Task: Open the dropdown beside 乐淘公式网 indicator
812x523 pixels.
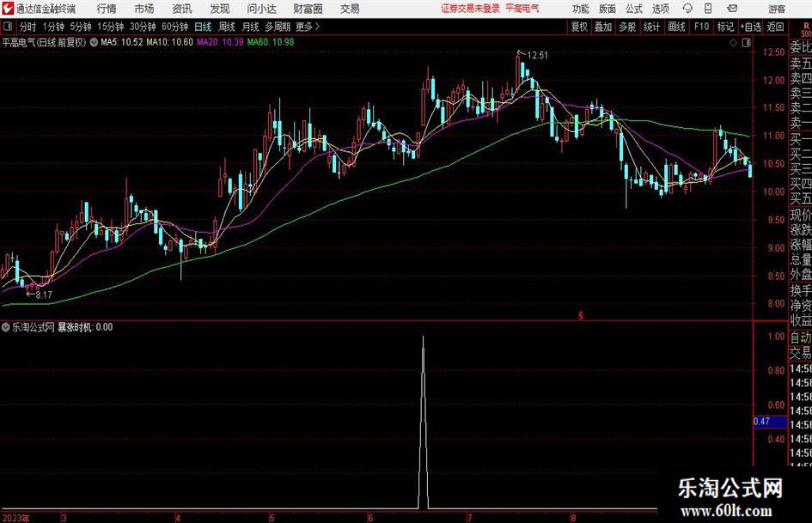Action: click(x=6, y=327)
